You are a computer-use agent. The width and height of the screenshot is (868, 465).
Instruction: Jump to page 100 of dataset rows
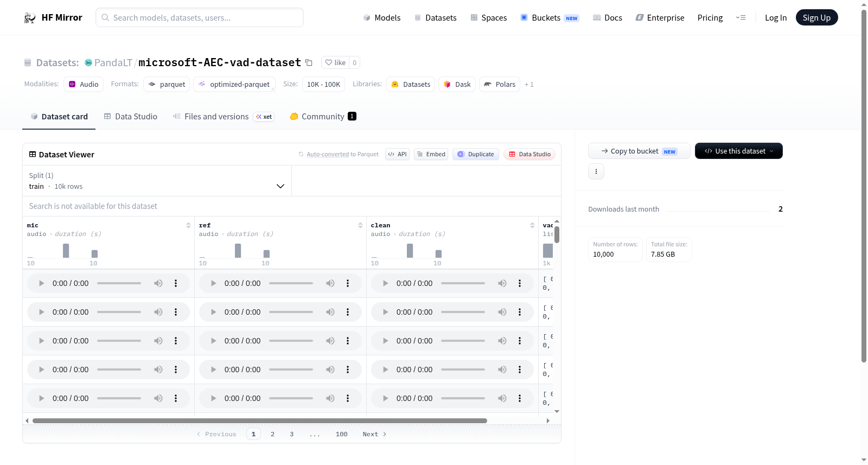coord(342,434)
